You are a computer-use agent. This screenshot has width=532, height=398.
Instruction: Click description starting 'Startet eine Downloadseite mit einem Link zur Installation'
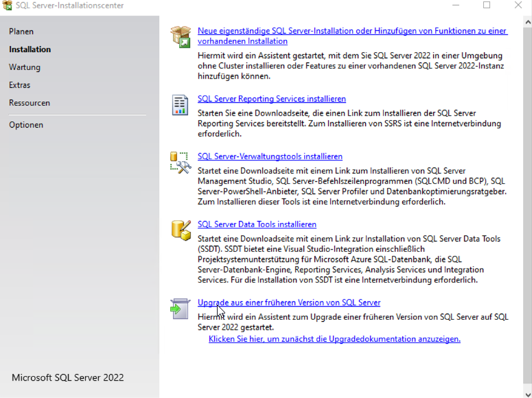tap(349, 259)
